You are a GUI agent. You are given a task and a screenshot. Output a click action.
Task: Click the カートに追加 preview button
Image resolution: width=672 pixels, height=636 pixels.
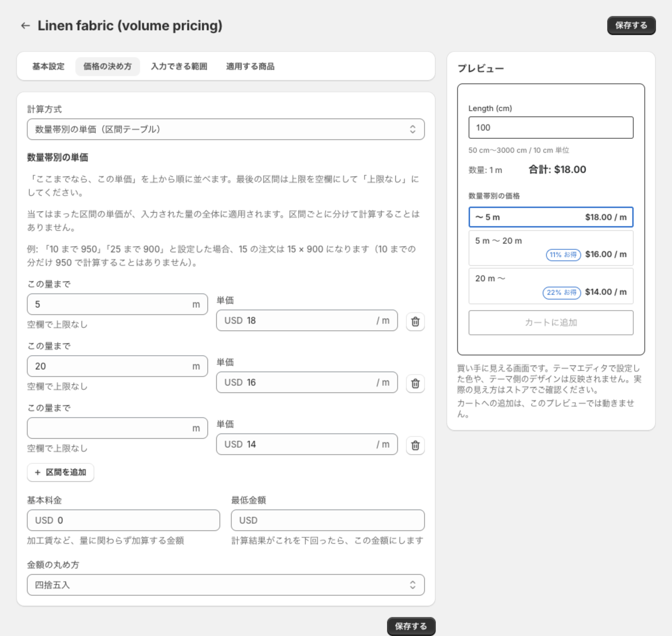pos(550,323)
